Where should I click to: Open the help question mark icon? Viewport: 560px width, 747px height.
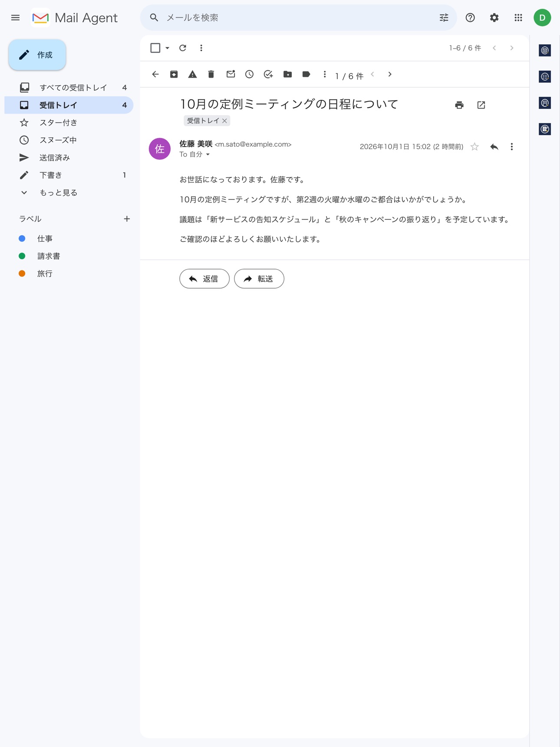point(470,18)
